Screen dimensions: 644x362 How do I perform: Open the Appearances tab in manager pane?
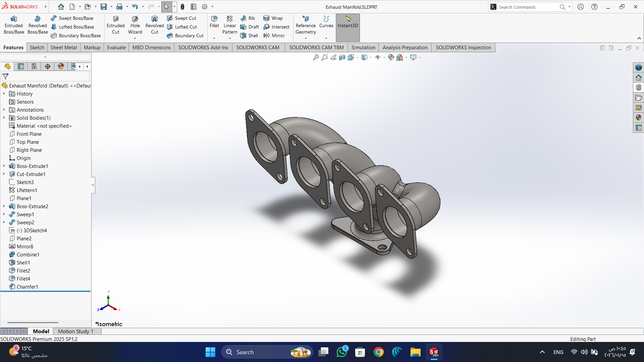pos(61,66)
